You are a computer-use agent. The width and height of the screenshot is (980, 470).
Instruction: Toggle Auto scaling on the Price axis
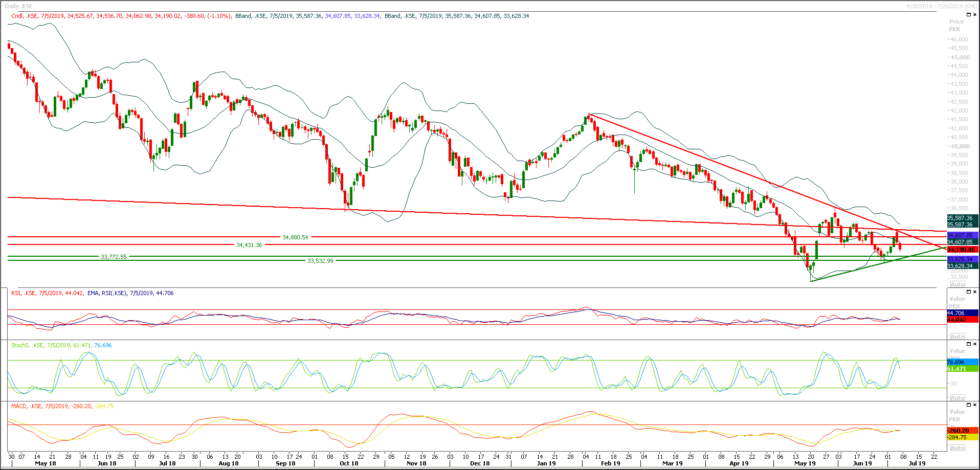pos(957,284)
